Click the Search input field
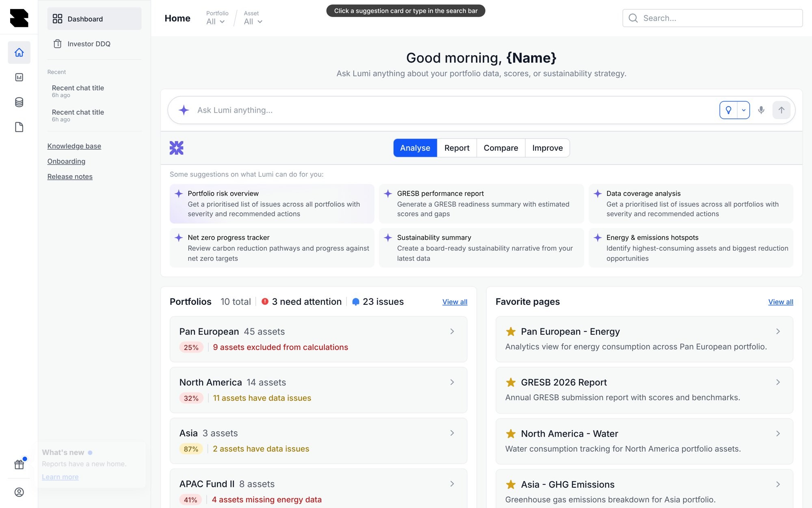This screenshot has width=812, height=508. click(713, 18)
